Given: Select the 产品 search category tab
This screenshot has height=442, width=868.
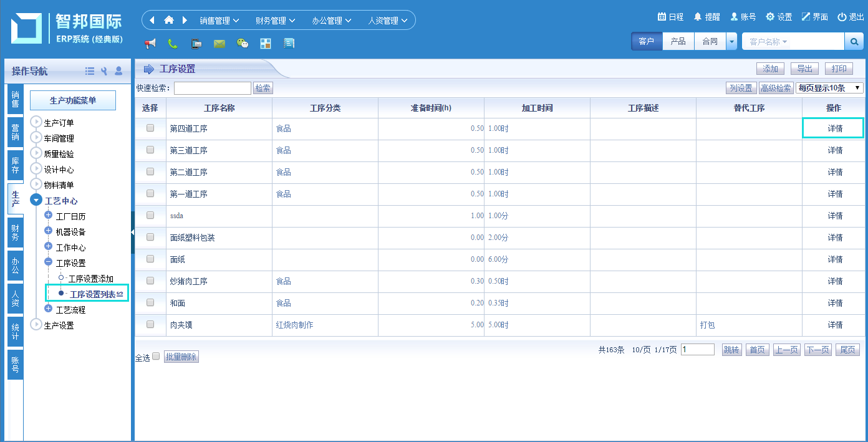Looking at the screenshot, I should [x=678, y=42].
